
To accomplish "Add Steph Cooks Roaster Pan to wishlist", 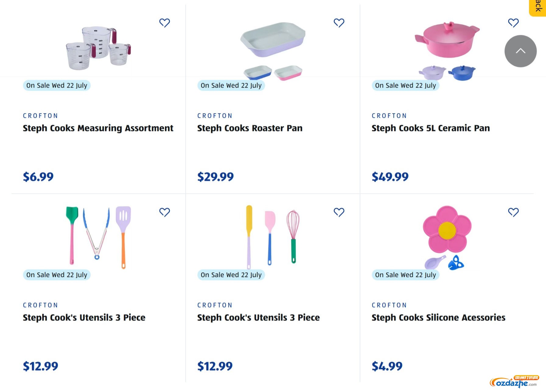I will click(339, 23).
